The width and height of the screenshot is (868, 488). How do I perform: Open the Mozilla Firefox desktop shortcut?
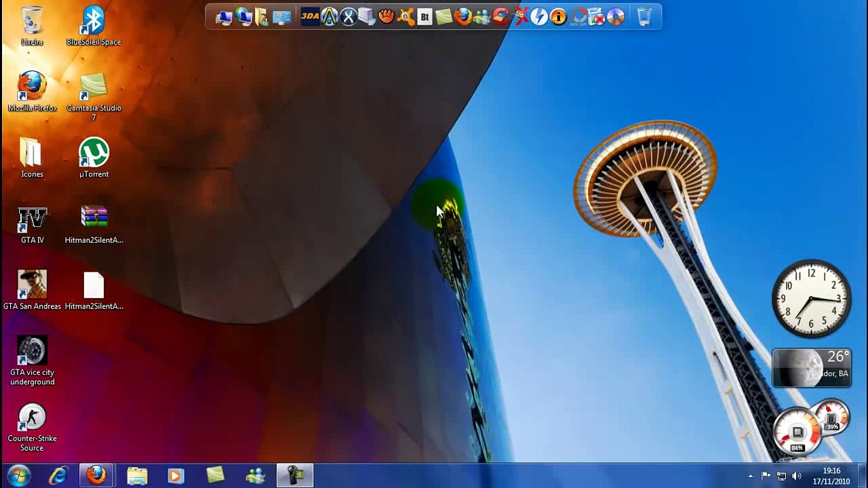(x=32, y=91)
